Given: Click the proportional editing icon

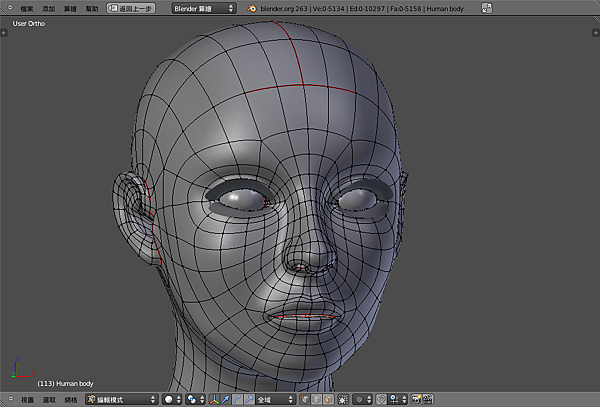Looking at the screenshot, I should coord(359,399).
